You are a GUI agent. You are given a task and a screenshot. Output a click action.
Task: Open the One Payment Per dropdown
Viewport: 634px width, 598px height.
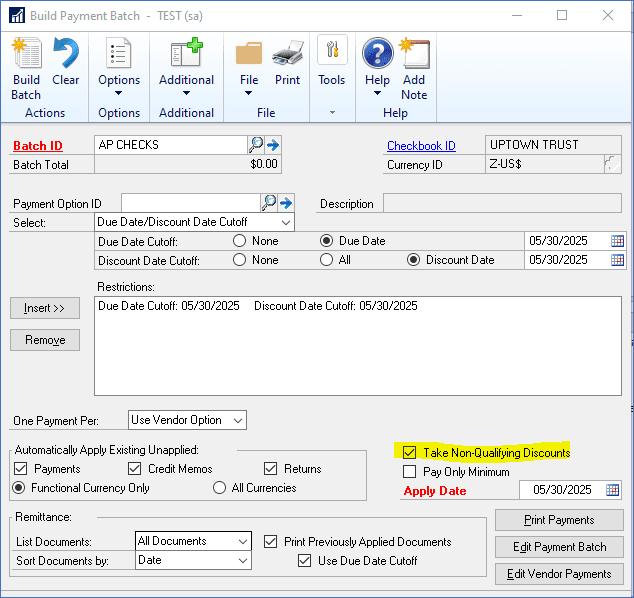pos(237,420)
